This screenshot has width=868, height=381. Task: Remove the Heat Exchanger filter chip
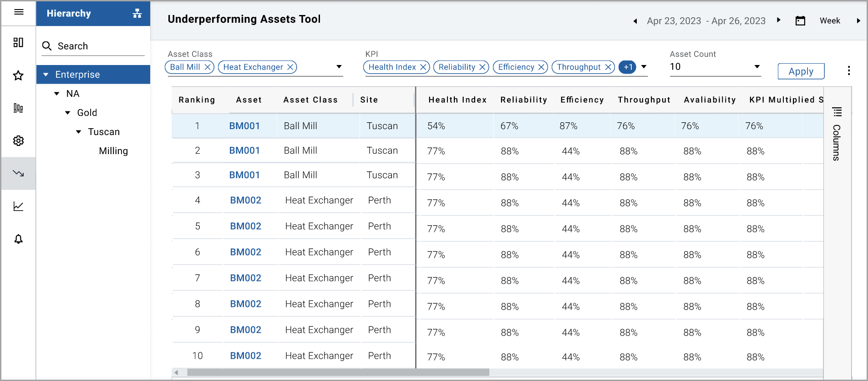pyautogui.click(x=290, y=67)
